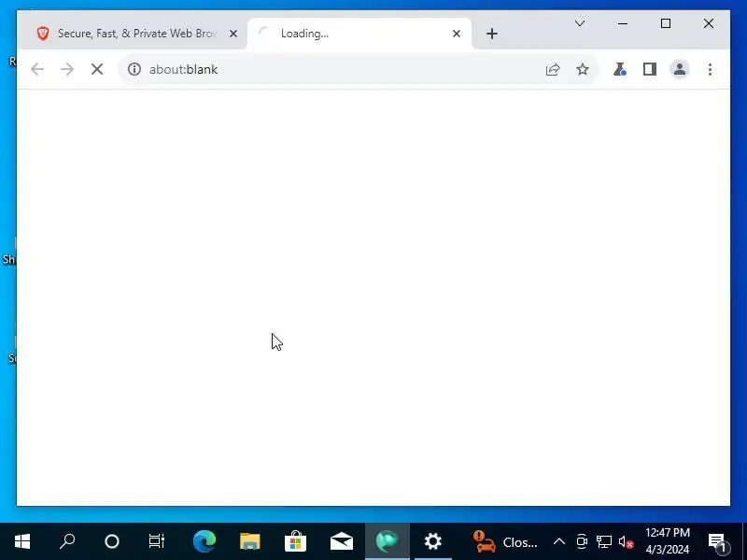Stop loading this page
Screen dimensions: 747x560
click(97, 69)
